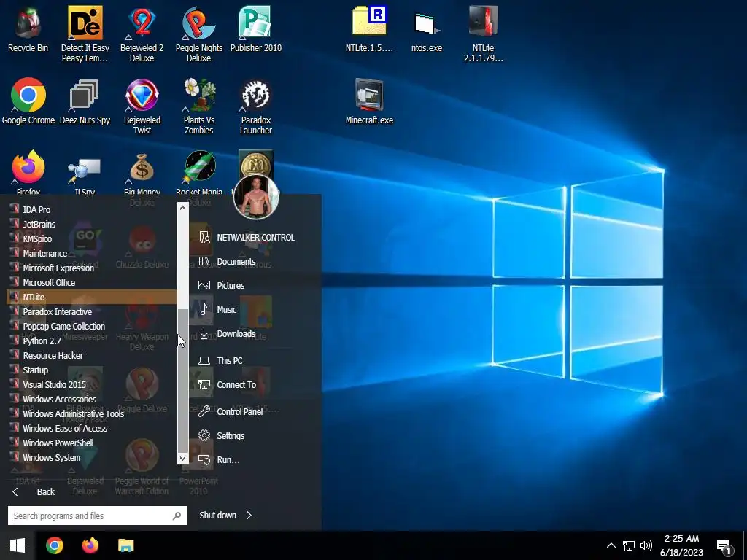The image size is (747, 560).
Task: Click the Windows Start button
Action: coord(18,545)
